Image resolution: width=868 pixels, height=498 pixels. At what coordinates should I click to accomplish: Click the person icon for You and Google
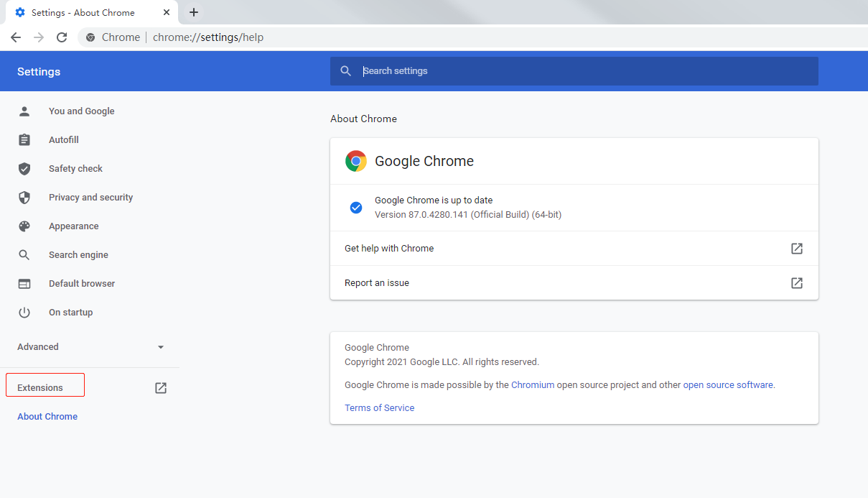click(x=24, y=111)
